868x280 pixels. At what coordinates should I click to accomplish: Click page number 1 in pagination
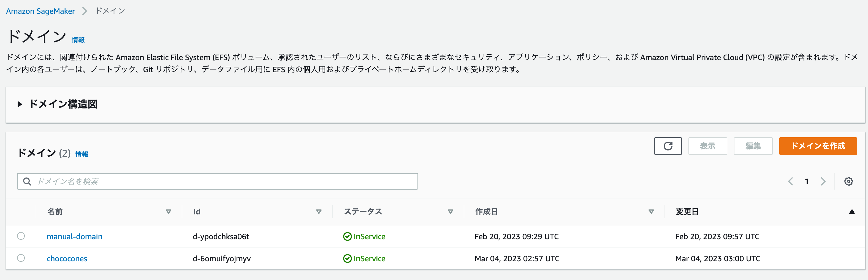point(807,181)
